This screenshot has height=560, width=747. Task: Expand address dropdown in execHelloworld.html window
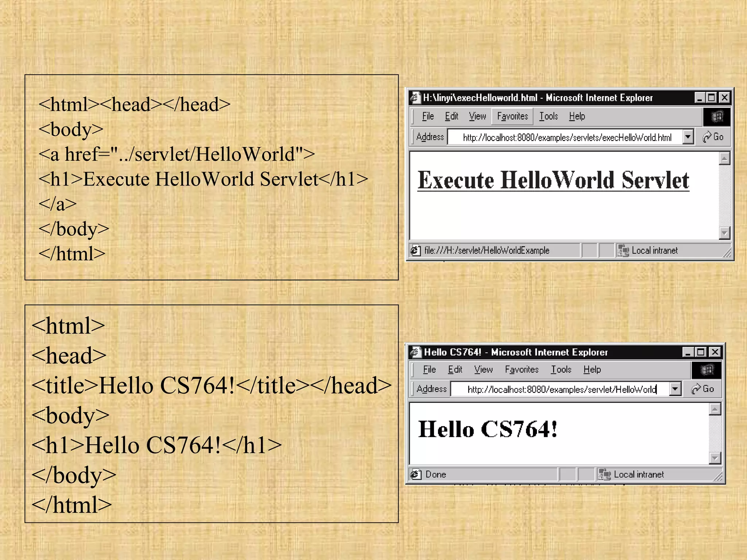688,137
